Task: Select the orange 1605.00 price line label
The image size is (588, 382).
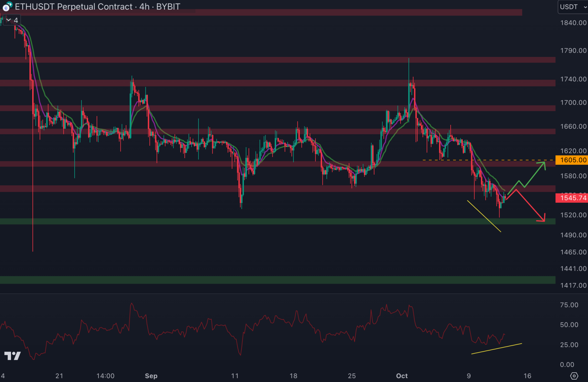Action: (x=572, y=160)
